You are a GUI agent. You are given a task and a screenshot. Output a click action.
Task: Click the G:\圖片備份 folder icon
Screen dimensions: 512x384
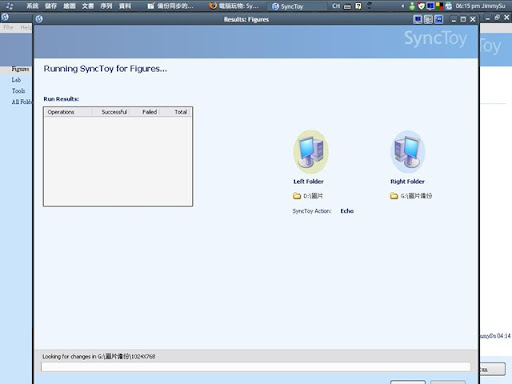click(x=394, y=196)
